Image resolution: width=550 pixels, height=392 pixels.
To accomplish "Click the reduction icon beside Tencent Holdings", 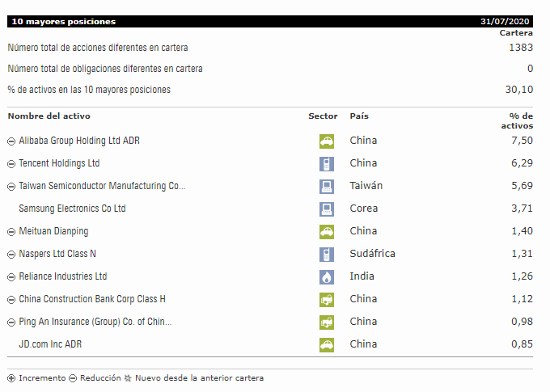I will [11, 164].
